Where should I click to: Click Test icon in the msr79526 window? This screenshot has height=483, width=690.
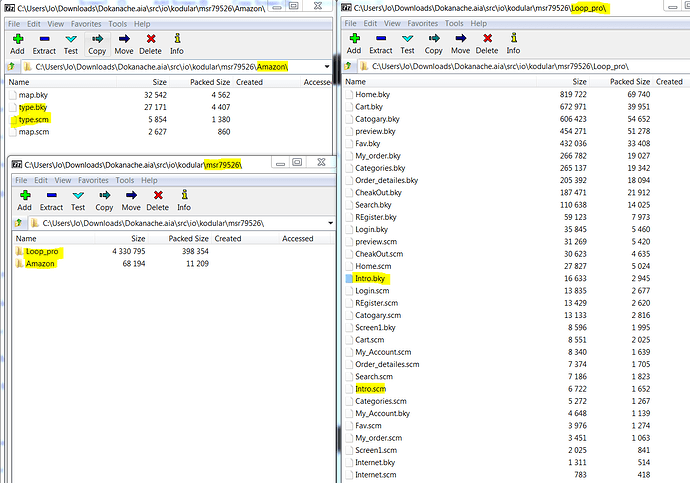[x=80, y=196]
